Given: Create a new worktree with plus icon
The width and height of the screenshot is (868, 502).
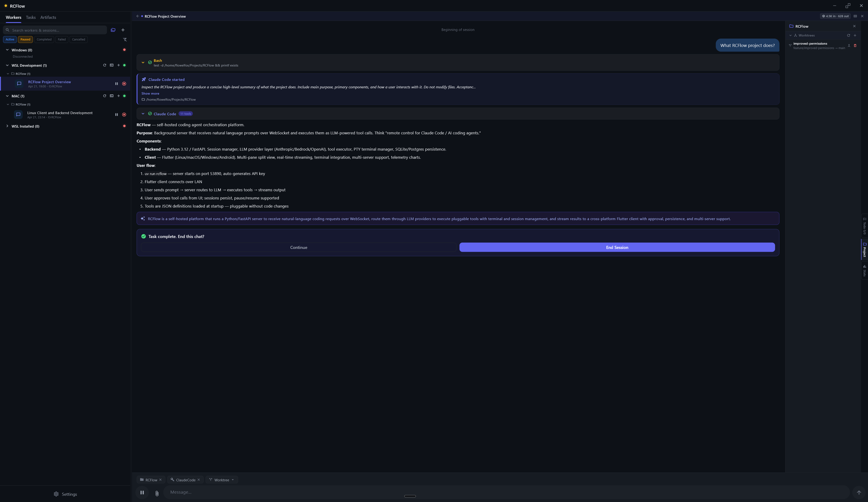Looking at the screenshot, I should click(x=855, y=36).
